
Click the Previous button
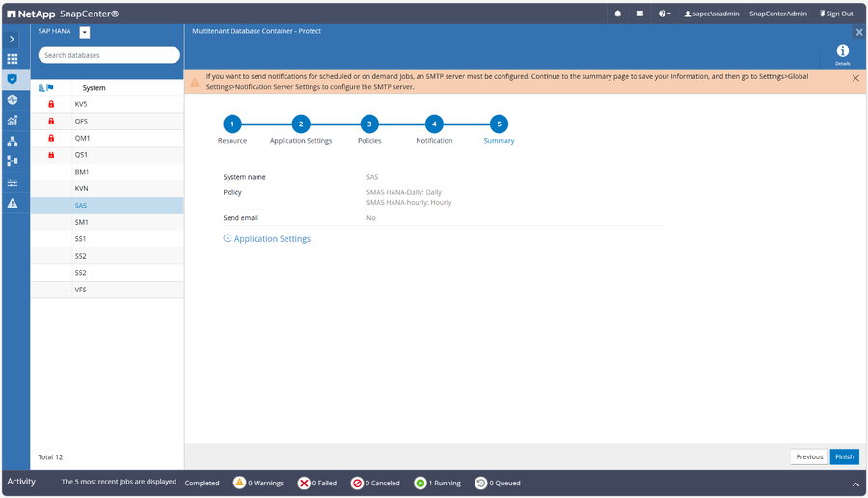pyautogui.click(x=809, y=457)
